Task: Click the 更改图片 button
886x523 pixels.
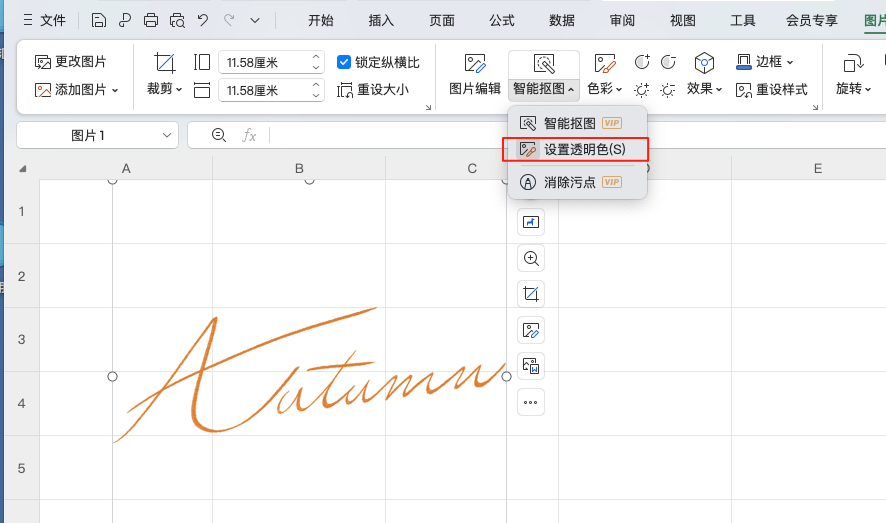Action: [x=71, y=62]
